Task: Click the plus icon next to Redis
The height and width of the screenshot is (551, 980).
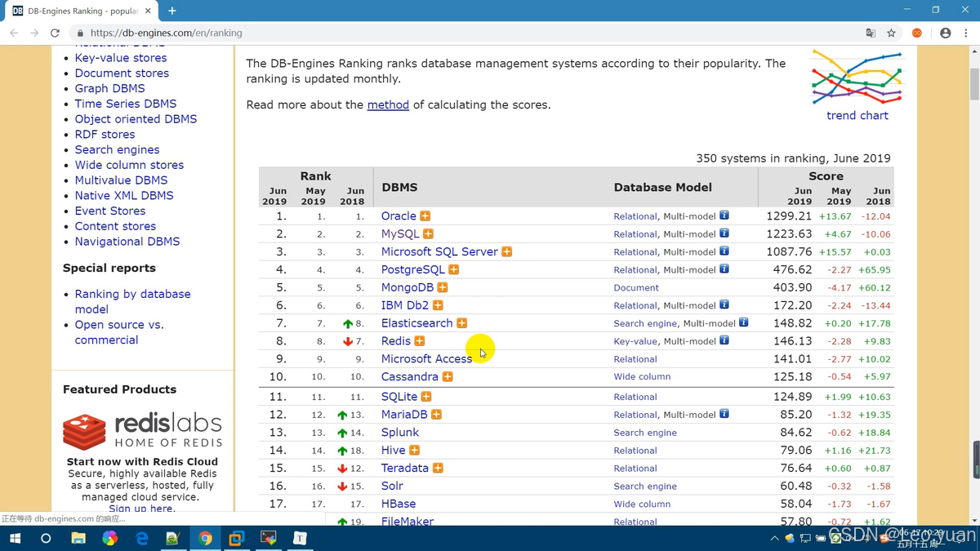Action: click(419, 341)
